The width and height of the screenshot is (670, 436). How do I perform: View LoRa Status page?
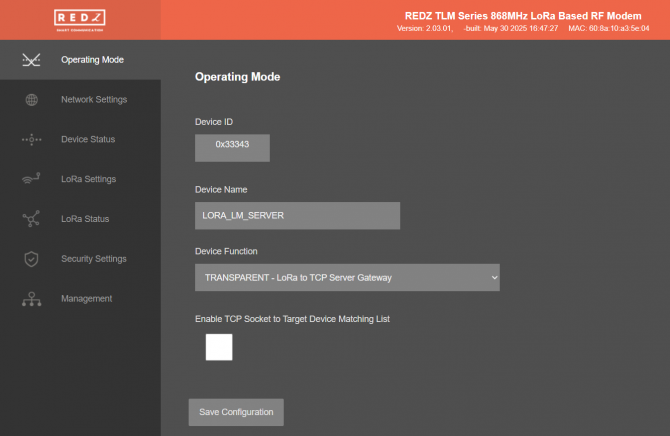coord(80,219)
